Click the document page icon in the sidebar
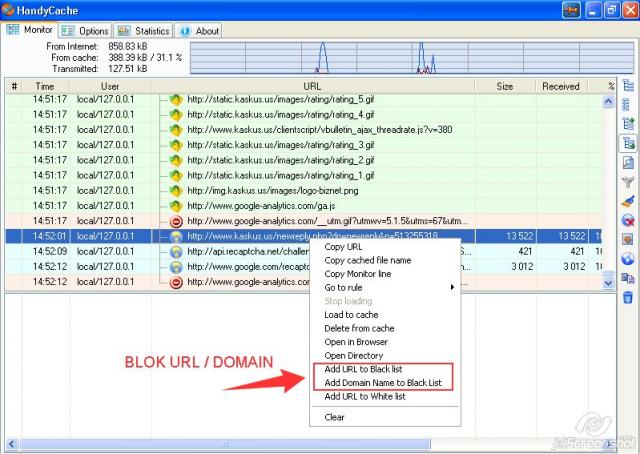 click(x=628, y=162)
